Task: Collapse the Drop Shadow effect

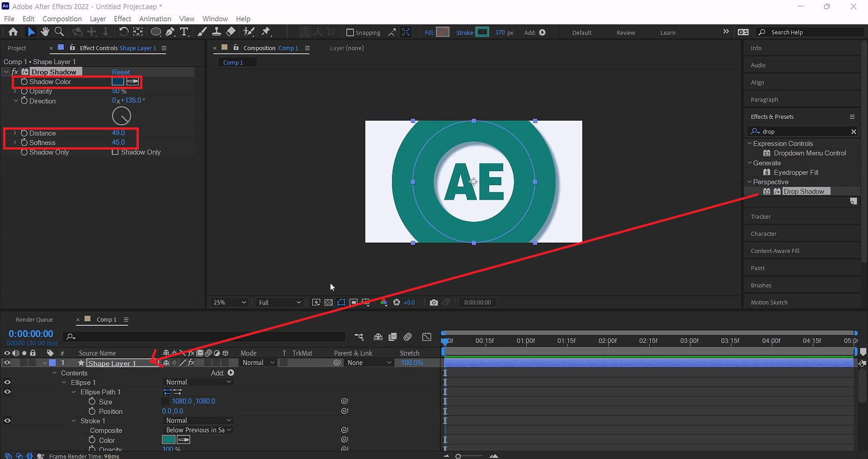Action: [x=6, y=72]
